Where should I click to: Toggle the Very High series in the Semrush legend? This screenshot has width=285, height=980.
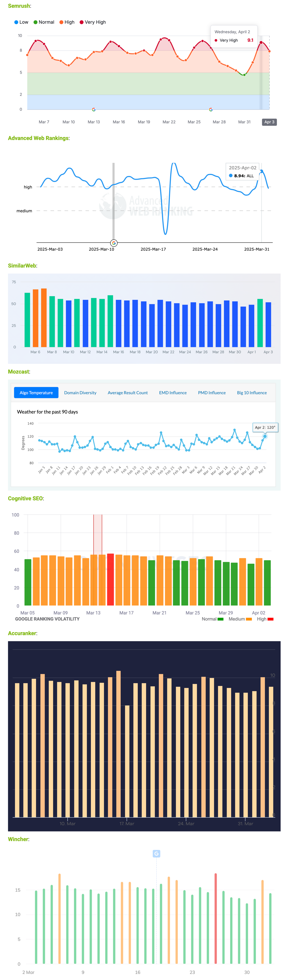93,22
